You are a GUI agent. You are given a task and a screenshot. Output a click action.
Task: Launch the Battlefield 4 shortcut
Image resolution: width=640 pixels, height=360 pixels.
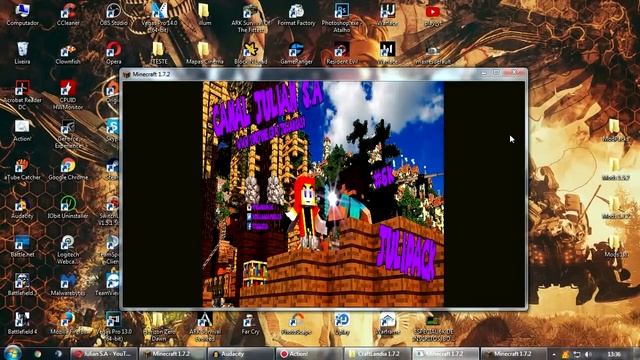pyautogui.click(x=22, y=322)
